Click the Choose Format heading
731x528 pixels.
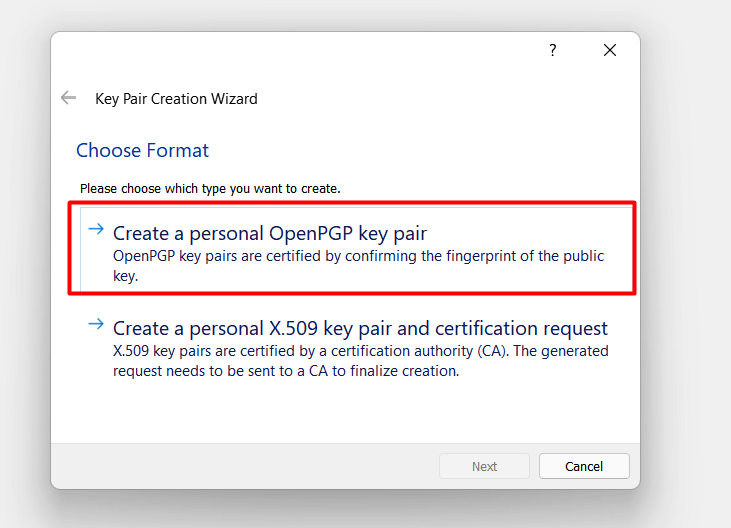coord(143,151)
